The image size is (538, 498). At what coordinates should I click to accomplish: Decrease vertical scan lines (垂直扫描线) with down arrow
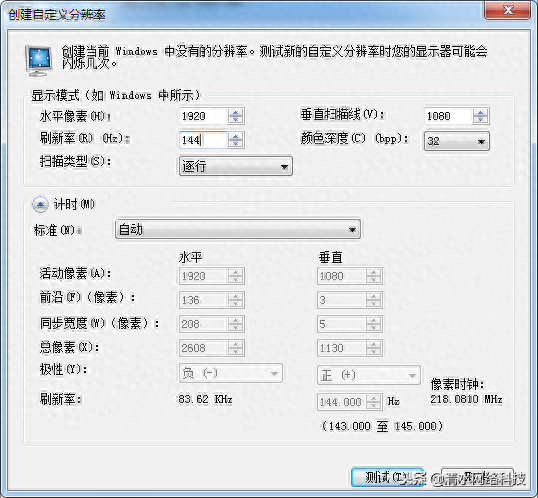[x=480, y=120]
